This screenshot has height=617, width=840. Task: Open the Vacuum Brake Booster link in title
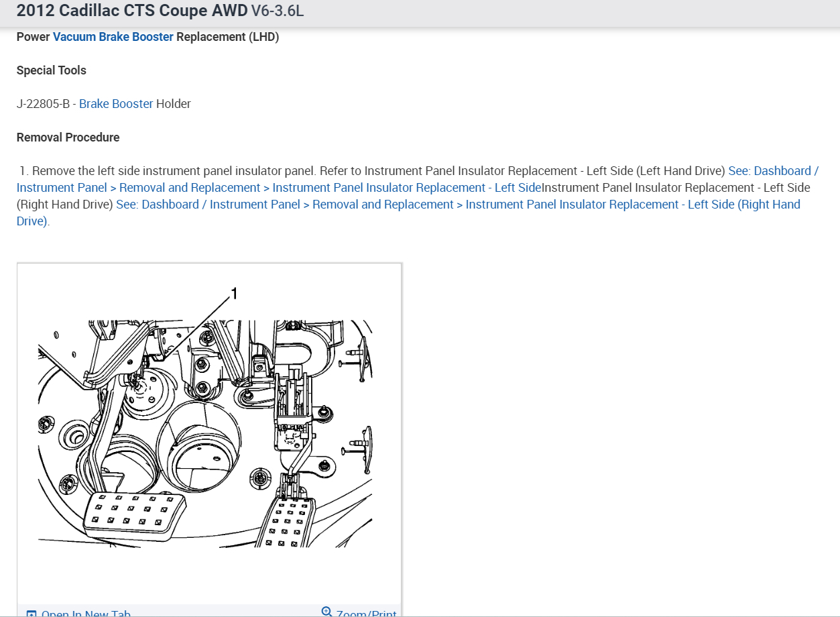[113, 37]
